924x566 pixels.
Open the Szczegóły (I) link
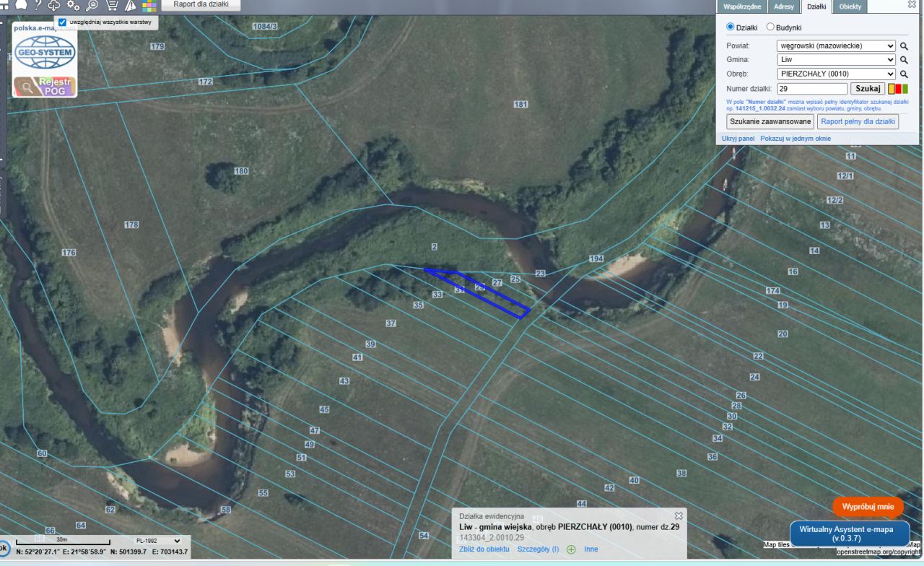tap(538, 549)
